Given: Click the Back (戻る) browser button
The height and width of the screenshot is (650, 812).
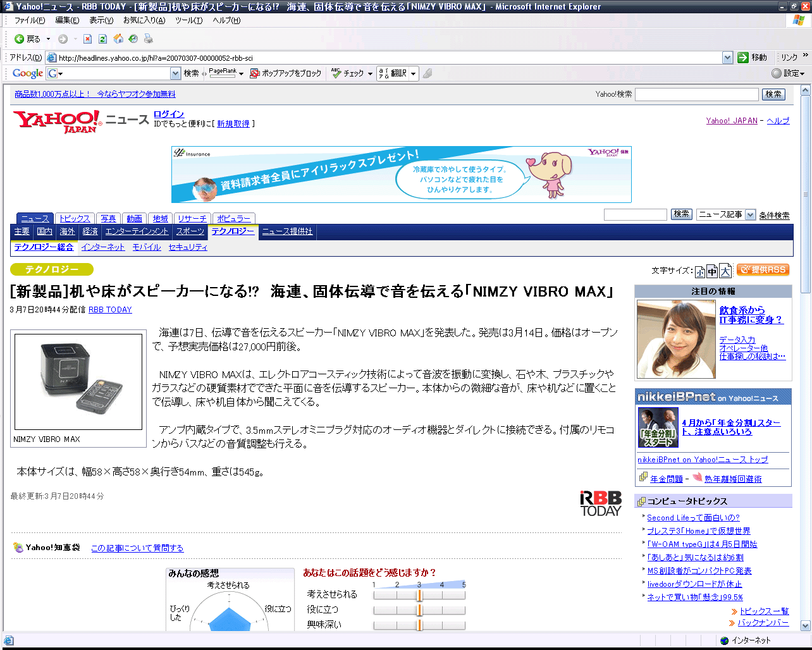Looking at the screenshot, I should coord(27,39).
